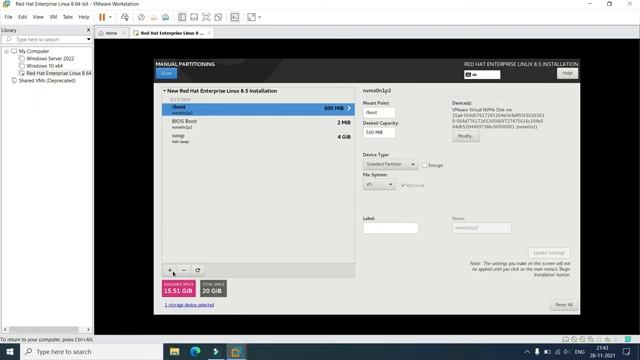The image size is (640, 360).
Task: Click the Update Settings button
Action: [x=549, y=253]
